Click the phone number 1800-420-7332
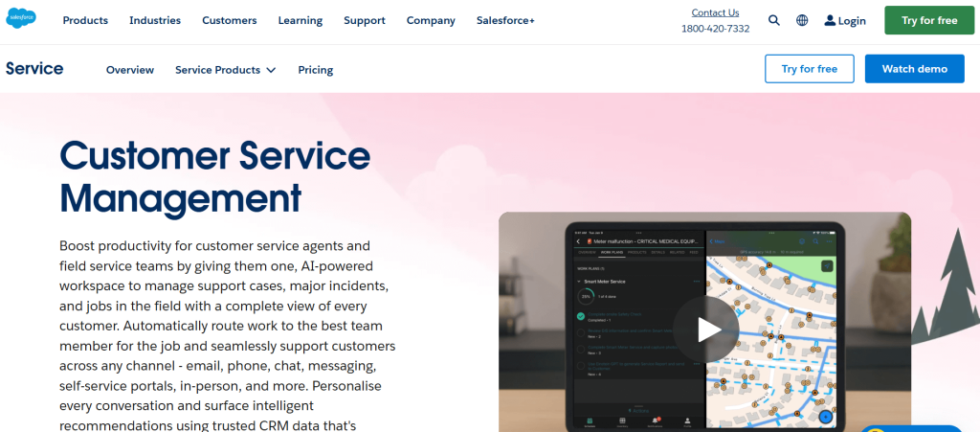Screen dimensions: 980x432 point(715,28)
